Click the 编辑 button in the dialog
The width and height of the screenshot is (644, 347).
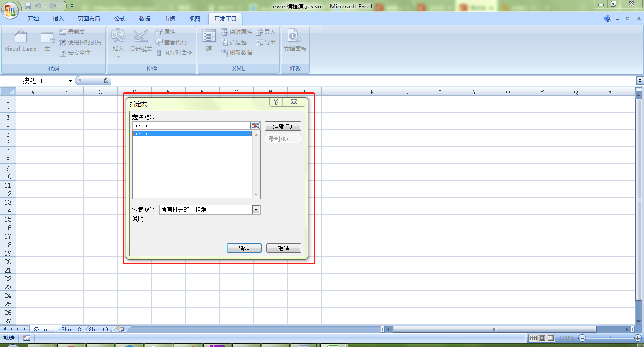tap(283, 126)
